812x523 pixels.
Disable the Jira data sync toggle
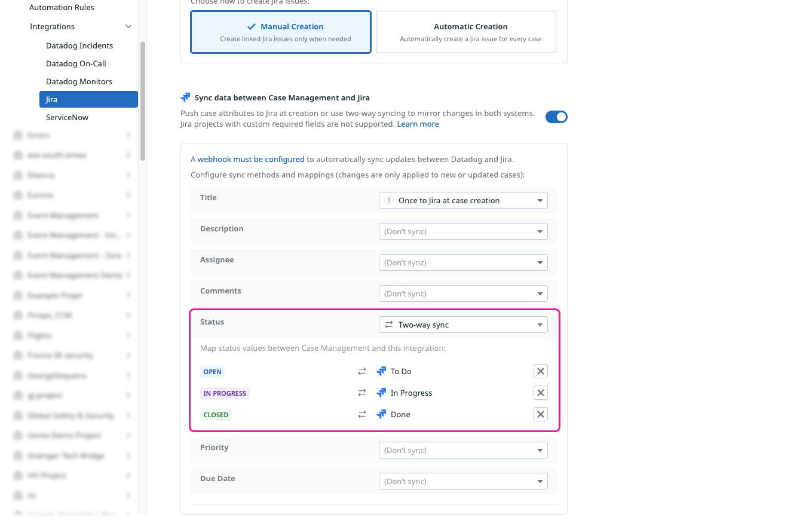pos(556,117)
